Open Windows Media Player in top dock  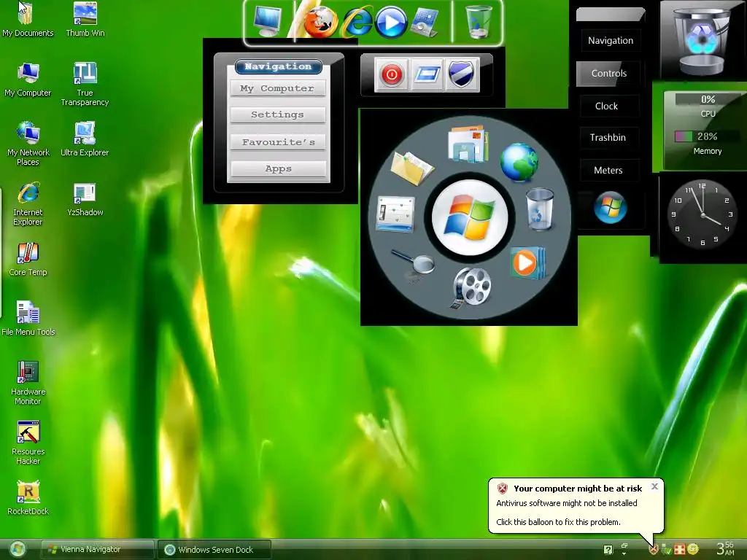(391, 22)
